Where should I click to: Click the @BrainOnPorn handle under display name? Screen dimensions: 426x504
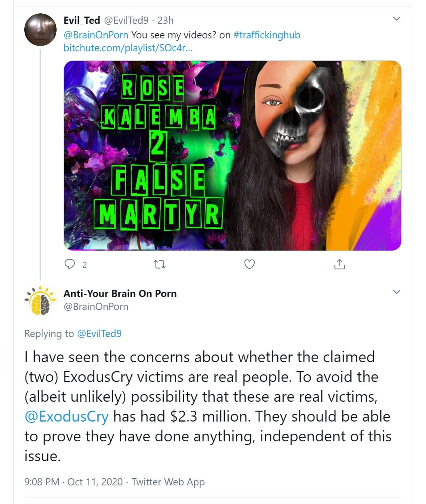[96, 306]
